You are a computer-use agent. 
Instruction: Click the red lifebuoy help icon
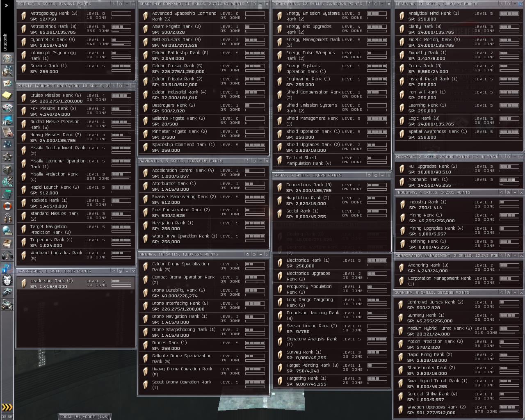pos(7,206)
